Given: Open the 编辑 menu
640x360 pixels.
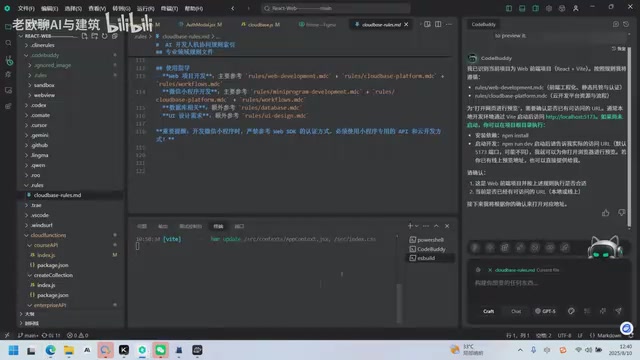Looking at the screenshot, I should point(49,8).
